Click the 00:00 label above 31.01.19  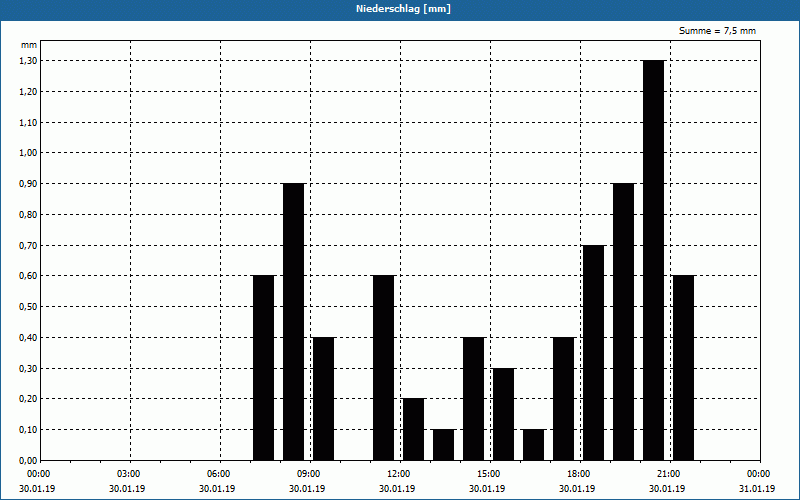tap(759, 474)
